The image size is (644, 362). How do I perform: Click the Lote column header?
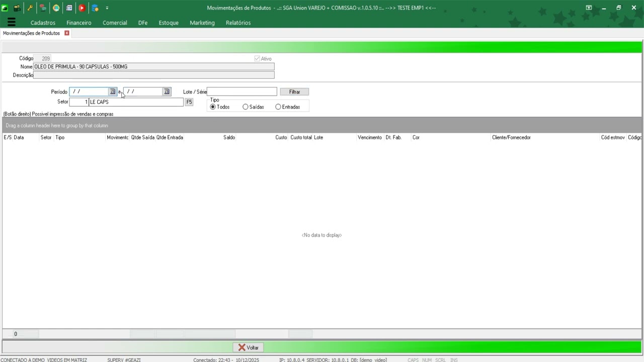tap(335, 137)
